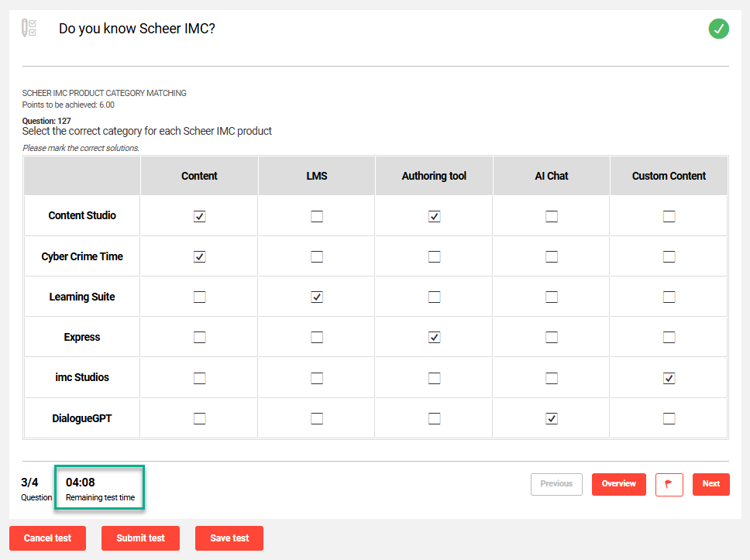Check Authoring tool for DialogueGPT
The image size is (750, 560).
pos(435,418)
